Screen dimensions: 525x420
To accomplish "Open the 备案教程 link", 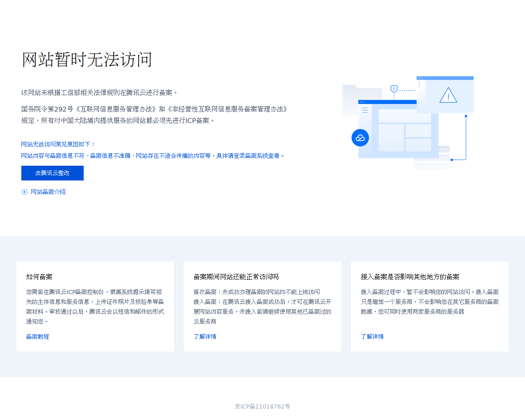I will coord(38,337).
